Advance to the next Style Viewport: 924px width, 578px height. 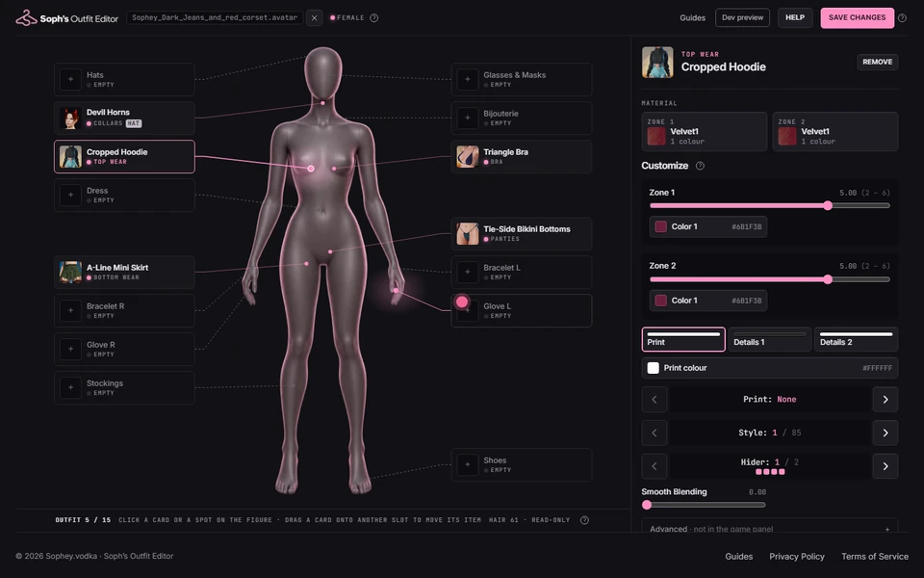885,433
